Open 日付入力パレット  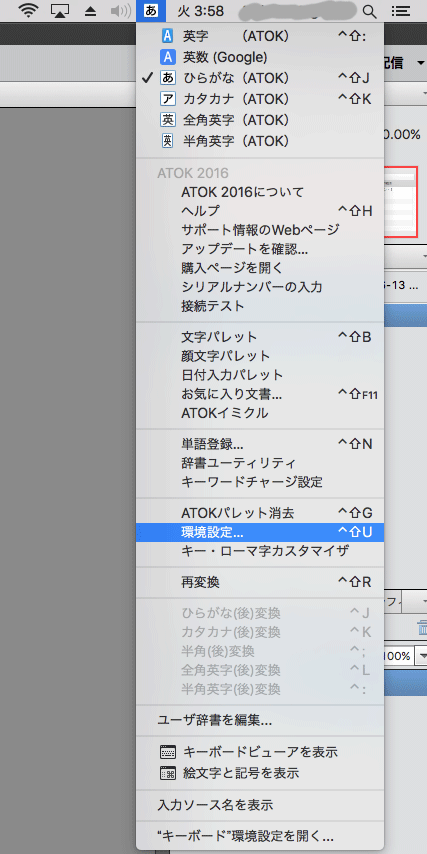(260, 375)
